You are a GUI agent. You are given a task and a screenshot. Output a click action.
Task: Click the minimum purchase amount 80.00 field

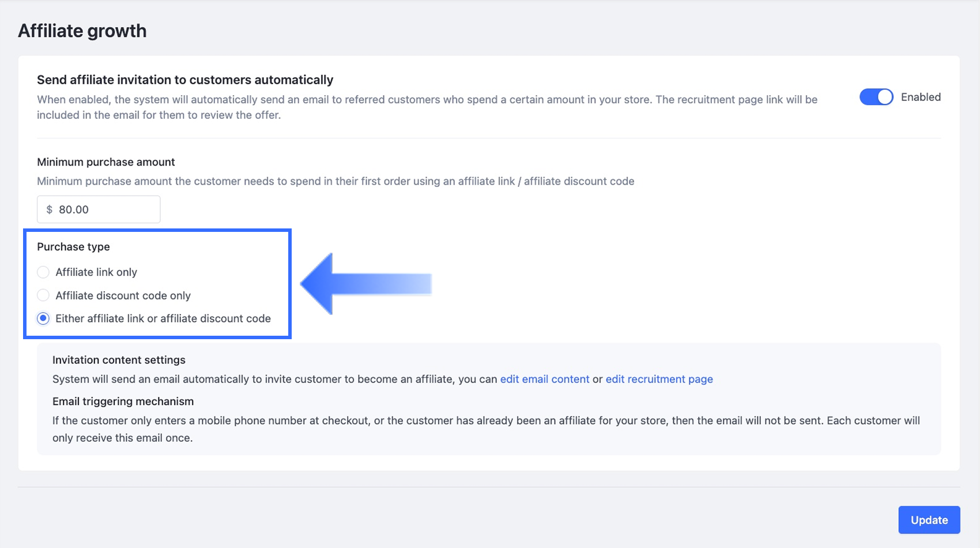(99, 209)
